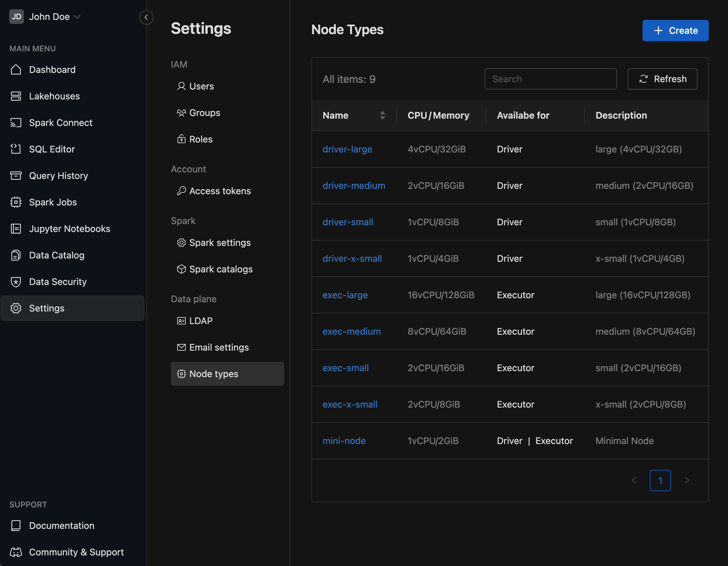
Task: Click the SQL Editor icon
Action: pyautogui.click(x=16, y=149)
